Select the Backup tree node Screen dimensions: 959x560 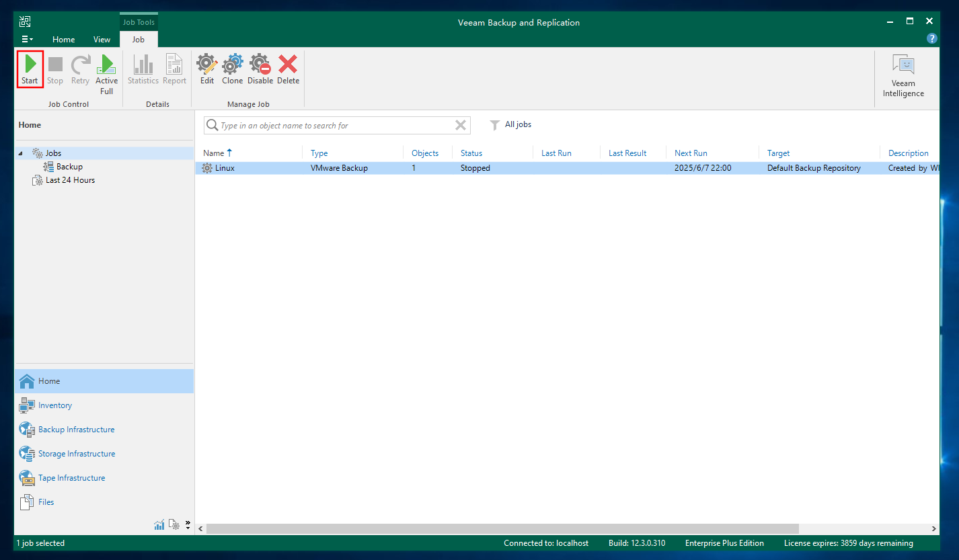click(x=69, y=167)
